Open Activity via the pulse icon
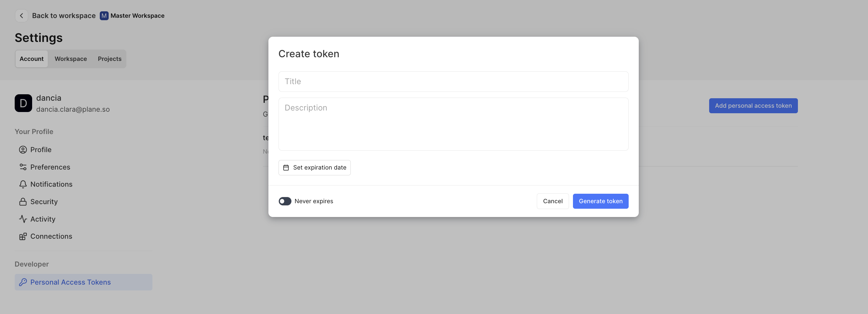Viewport: 868px width, 314px height. [x=23, y=219]
